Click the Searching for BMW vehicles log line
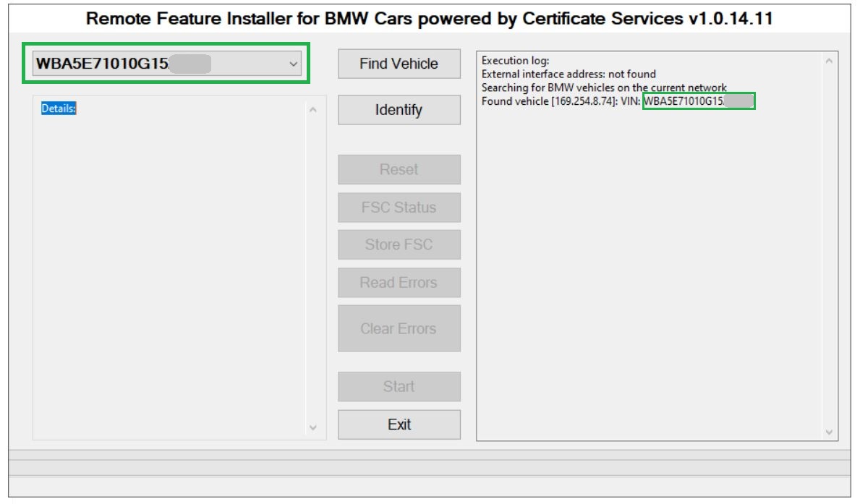The width and height of the screenshot is (860, 504). [x=603, y=87]
